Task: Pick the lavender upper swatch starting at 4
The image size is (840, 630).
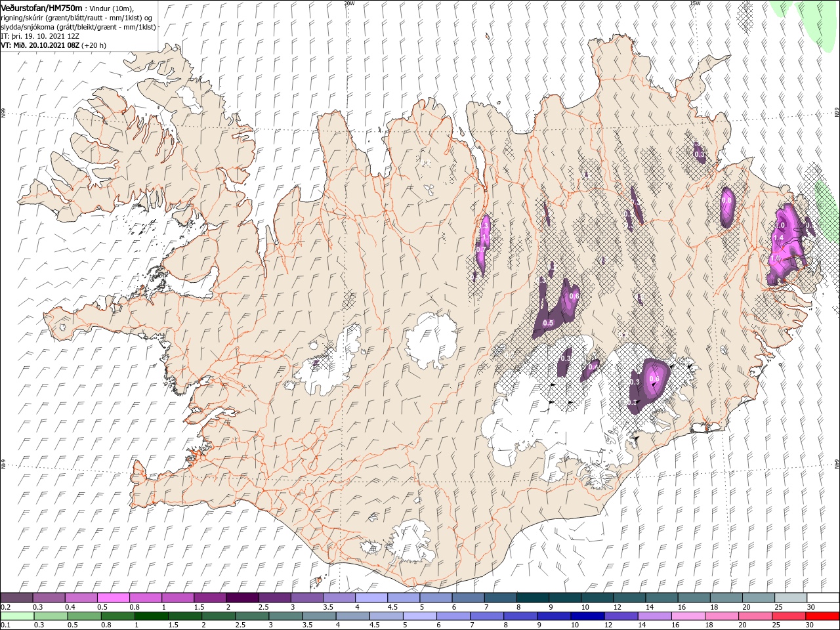Action: click(371, 598)
